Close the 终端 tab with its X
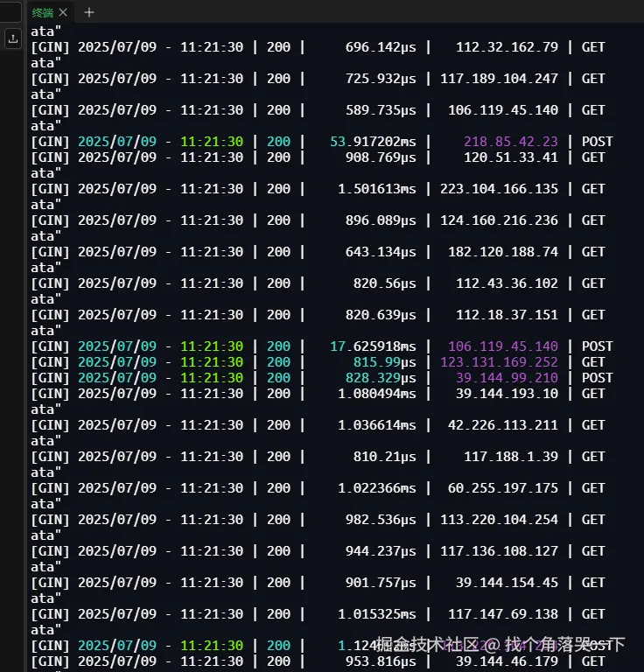Image resolution: width=644 pixels, height=672 pixels. point(63,12)
